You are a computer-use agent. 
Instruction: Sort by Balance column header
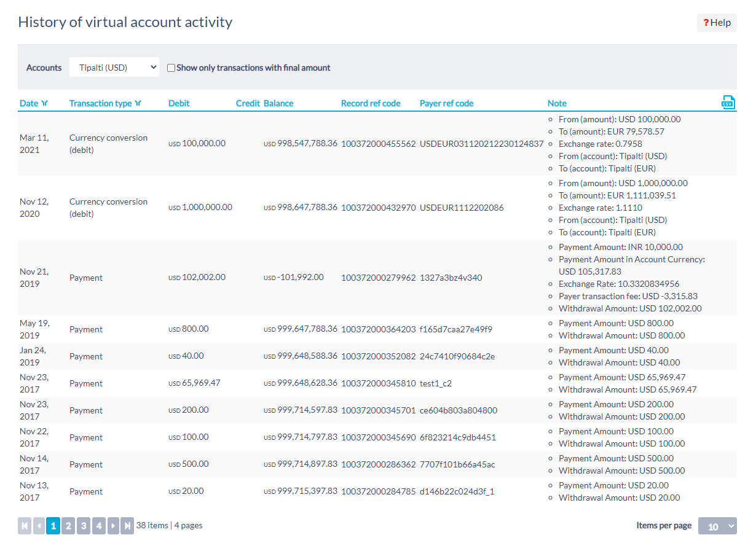278,103
